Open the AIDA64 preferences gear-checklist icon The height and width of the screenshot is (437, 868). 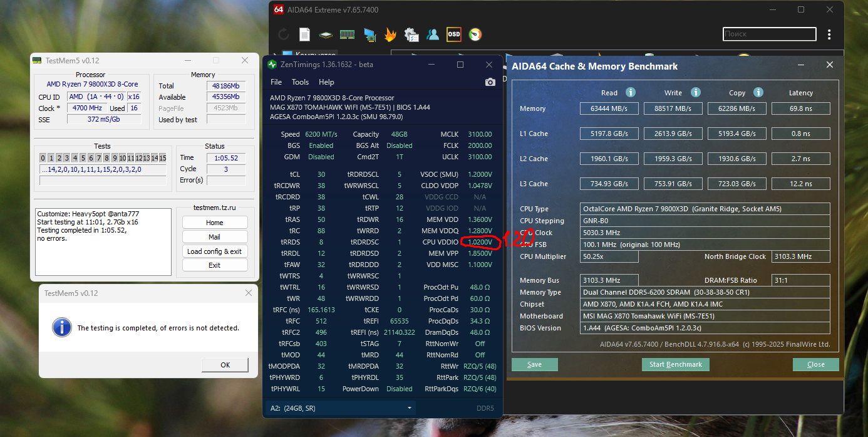(411, 34)
